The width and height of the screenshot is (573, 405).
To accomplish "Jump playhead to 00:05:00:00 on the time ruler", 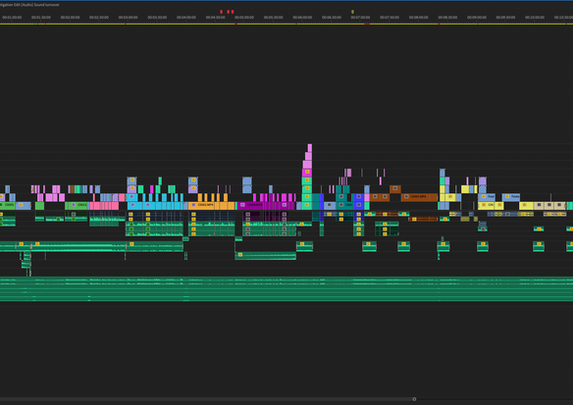I will [x=244, y=18].
